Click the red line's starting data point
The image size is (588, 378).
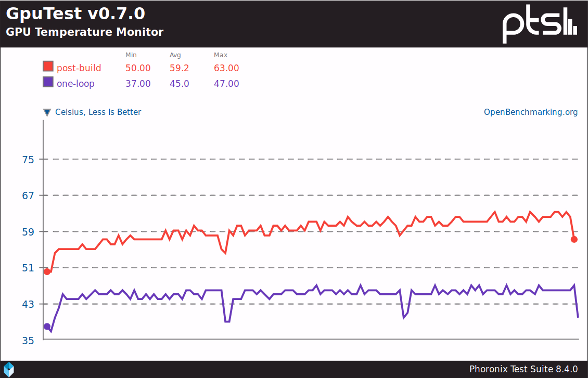[47, 271]
